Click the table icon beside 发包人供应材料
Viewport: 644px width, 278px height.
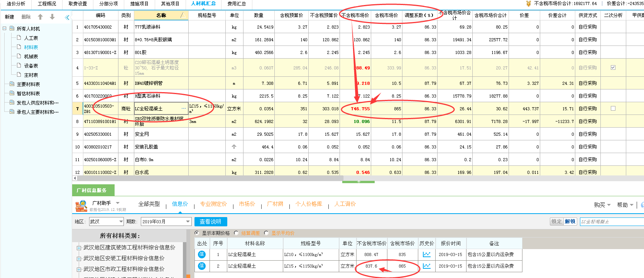pos(12,103)
